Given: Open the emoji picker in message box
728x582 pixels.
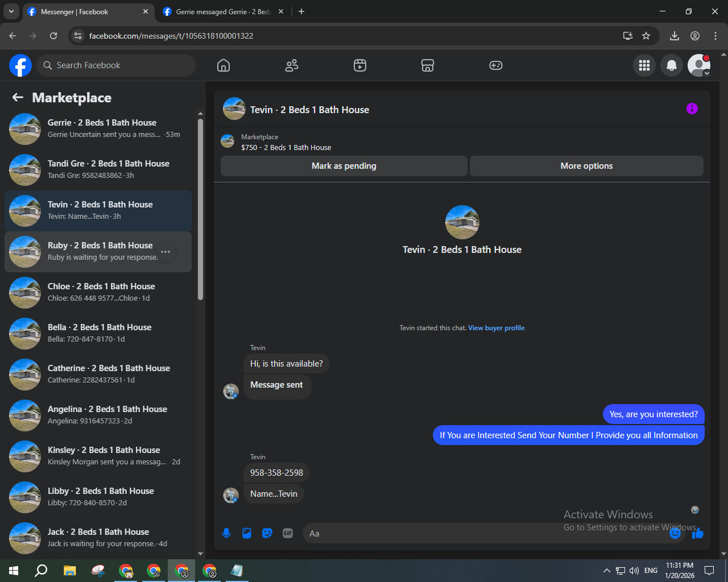Looking at the screenshot, I should click(x=675, y=533).
